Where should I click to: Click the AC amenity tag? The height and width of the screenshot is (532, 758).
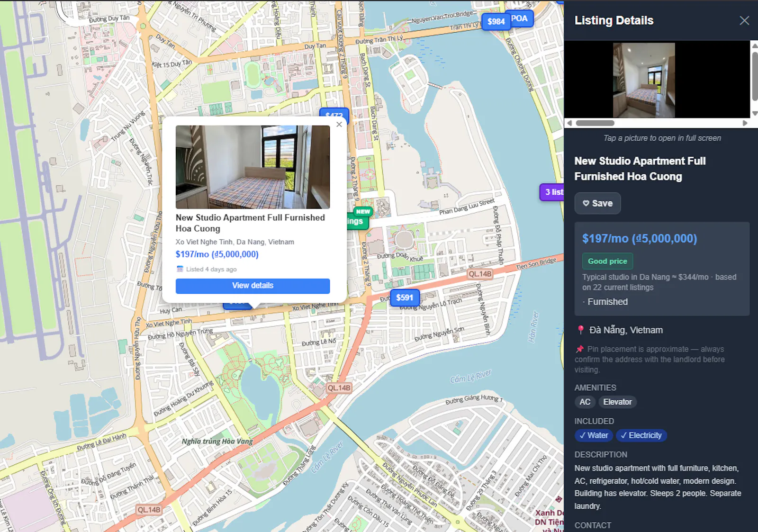coord(585,402)
